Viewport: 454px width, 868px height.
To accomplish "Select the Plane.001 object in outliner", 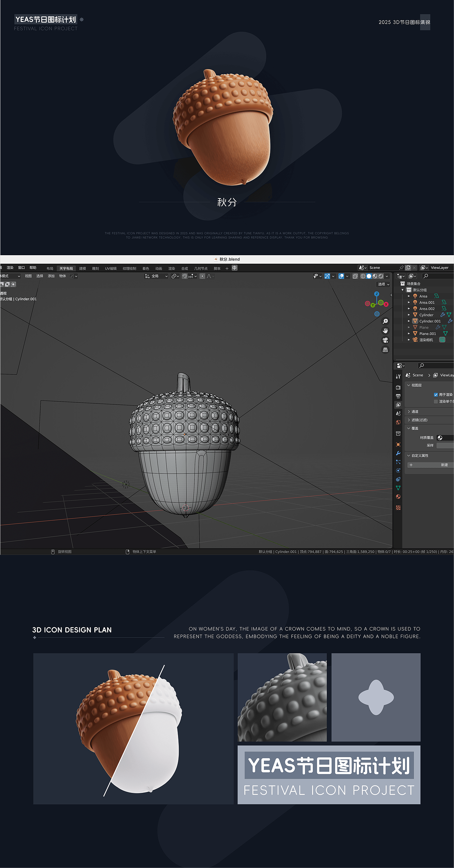I will [427, 334].
